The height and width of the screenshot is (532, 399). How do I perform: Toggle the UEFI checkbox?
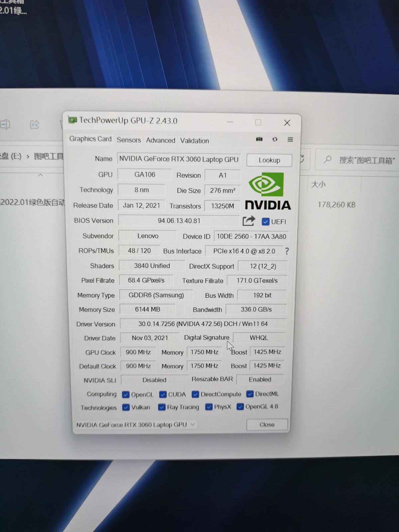(x=265, y=222)
